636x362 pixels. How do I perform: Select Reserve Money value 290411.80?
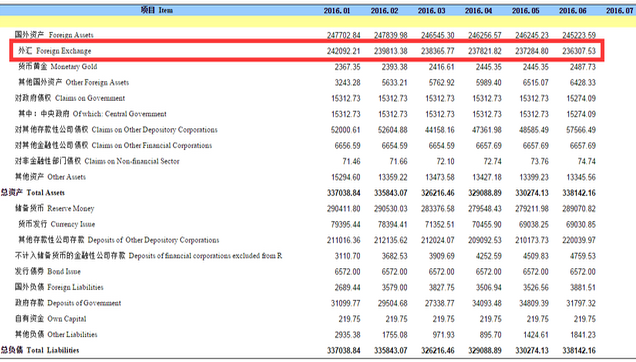click(x=343, y=209)
